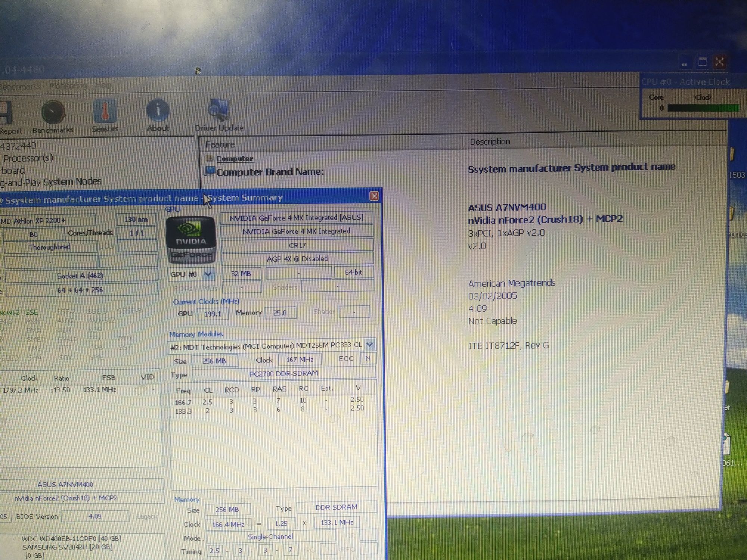Select Processor(s) tree node
The image size is (747, 560).
[x=27, y=158]
